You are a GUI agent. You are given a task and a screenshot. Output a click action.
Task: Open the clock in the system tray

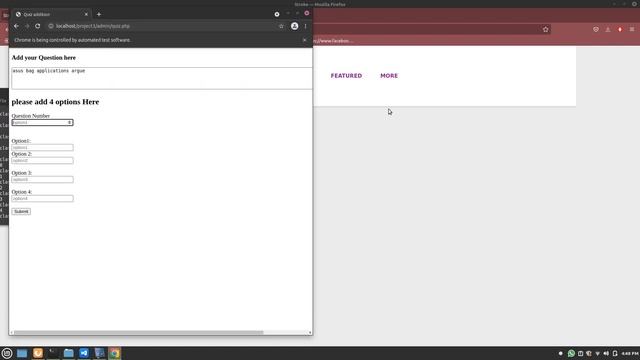click(x=630, y=353)
